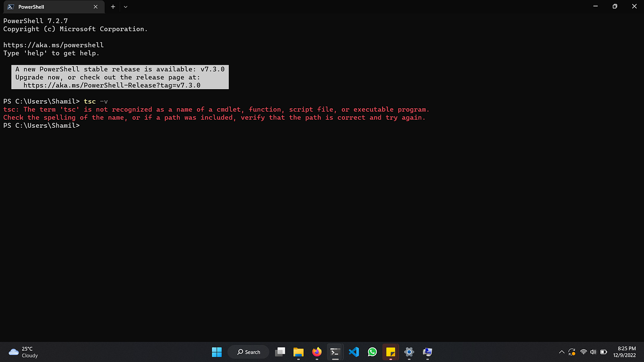Click the 'Copyright (c) Microsoft Corporation.' line
Viewport: 644px width, 362px height.
pyautogui.click(x=76, y=29)
